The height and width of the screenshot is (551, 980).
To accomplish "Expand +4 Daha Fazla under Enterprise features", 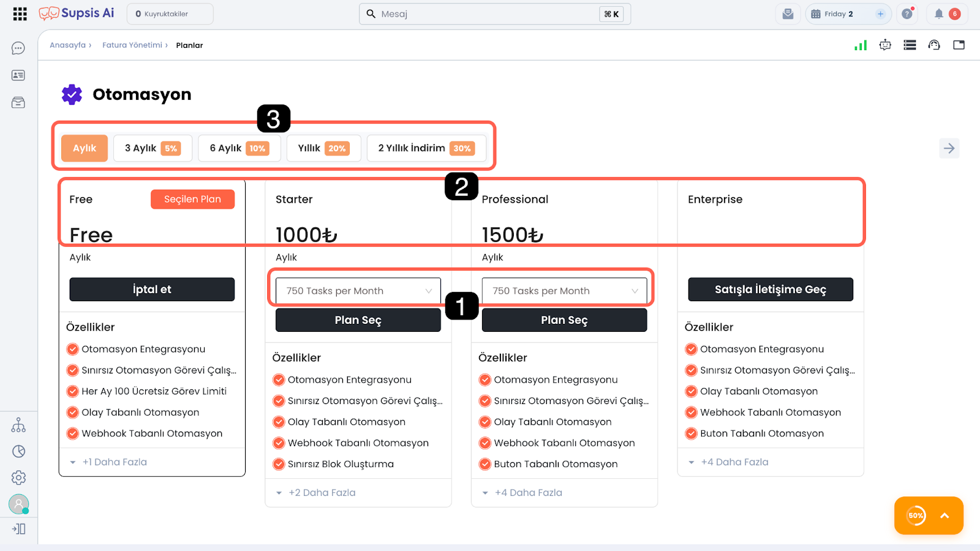I will coord(734,462).
